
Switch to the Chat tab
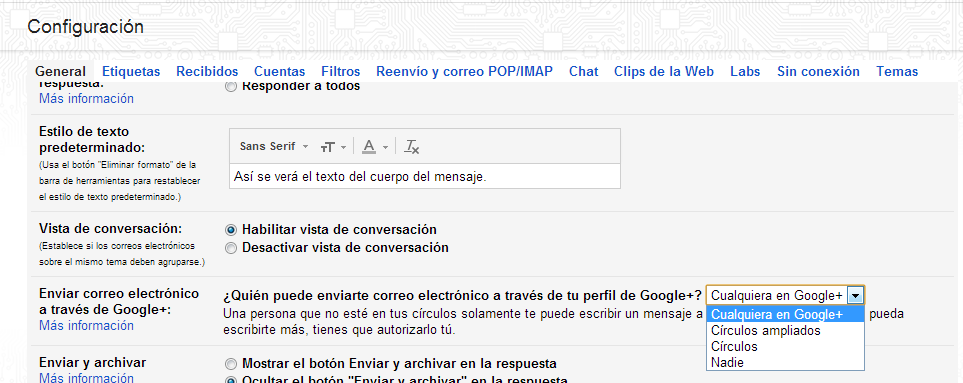pyautogui.click(x=583, y=72)
